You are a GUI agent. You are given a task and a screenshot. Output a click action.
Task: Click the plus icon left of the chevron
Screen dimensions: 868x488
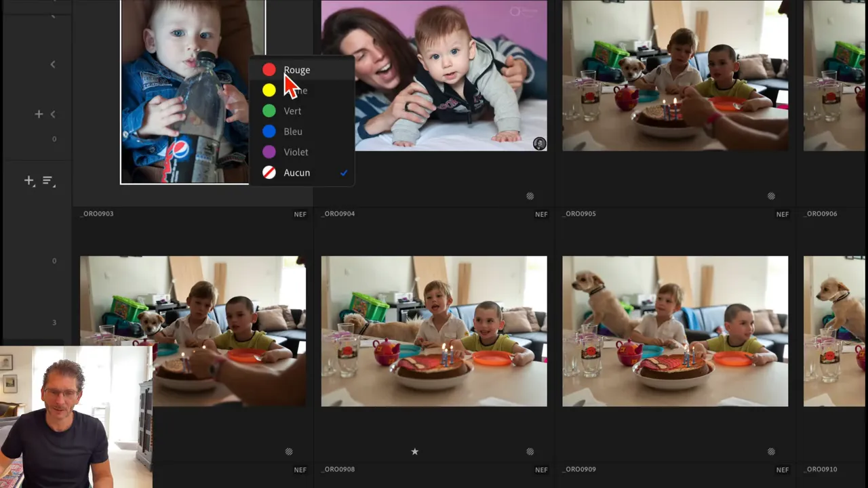tap(39, 115)
